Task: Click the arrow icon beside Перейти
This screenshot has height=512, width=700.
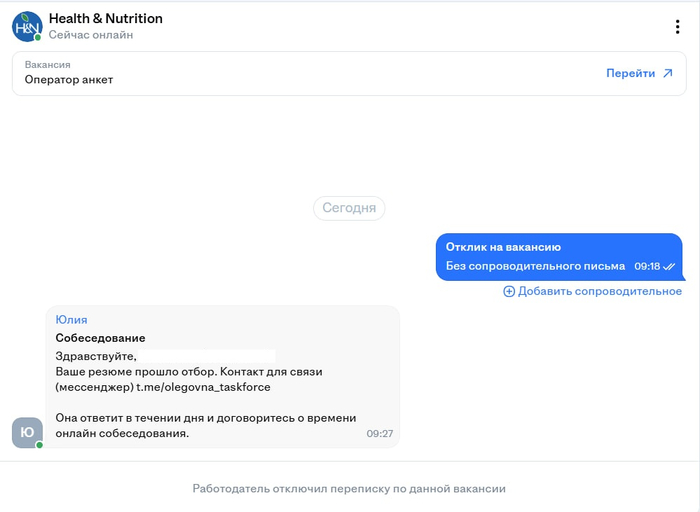Action: click(x=668, y=73)
